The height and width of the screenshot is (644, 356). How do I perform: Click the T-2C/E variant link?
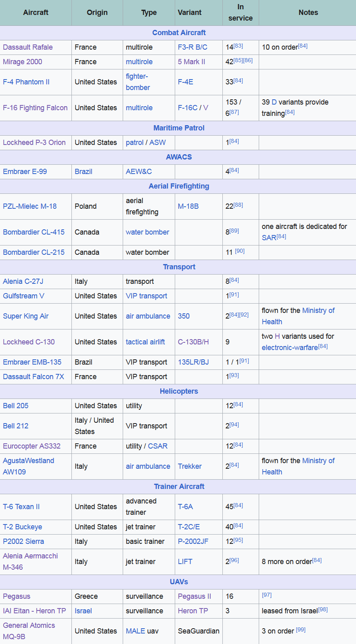click(x=189, y=527)
